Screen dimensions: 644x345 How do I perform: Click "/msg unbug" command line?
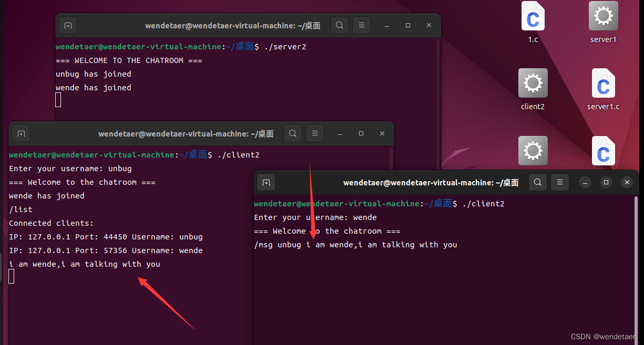pyautogui.click(x=355, y=245)
